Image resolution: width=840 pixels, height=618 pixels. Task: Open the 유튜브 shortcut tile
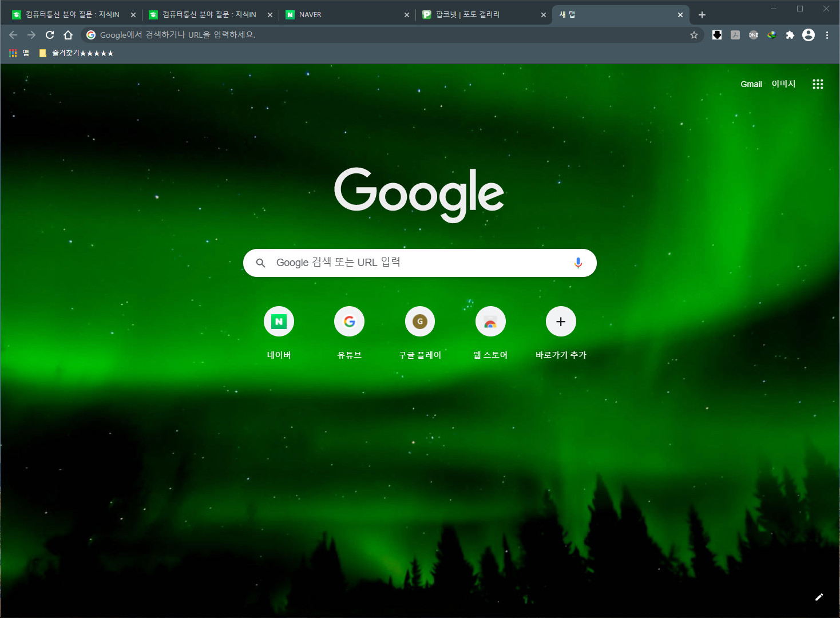(x=349, y=333)
